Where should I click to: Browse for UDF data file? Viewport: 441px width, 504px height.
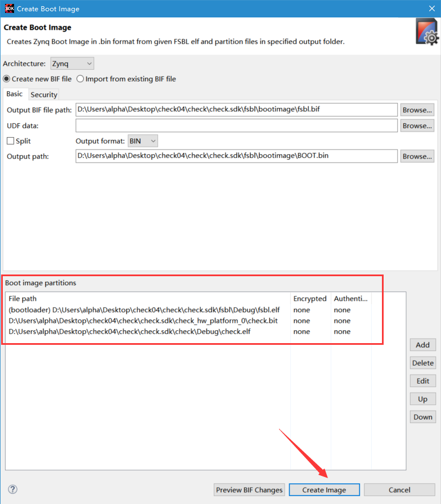click(x=417, y=125)
